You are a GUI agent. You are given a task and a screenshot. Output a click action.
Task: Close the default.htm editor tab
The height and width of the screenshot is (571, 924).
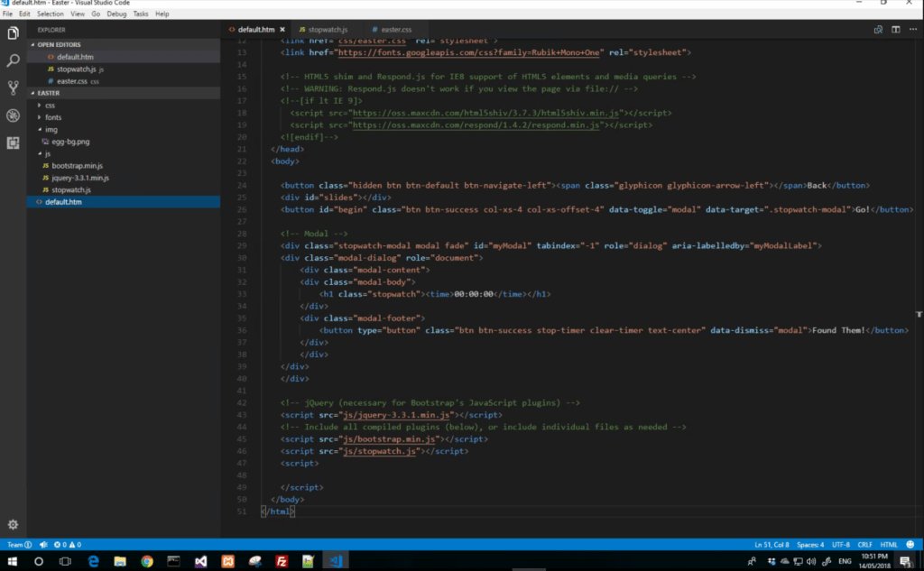(x=282, y=30)
